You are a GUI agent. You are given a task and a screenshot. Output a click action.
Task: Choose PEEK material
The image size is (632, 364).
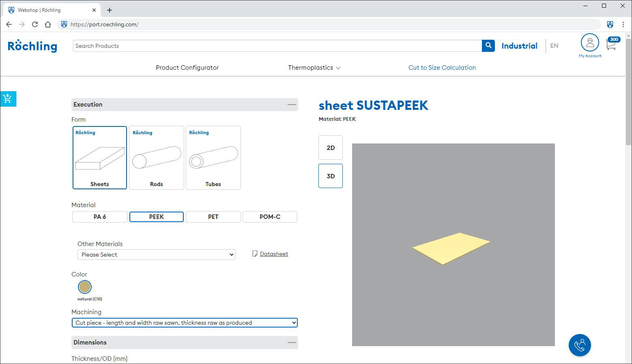point(157,217)
